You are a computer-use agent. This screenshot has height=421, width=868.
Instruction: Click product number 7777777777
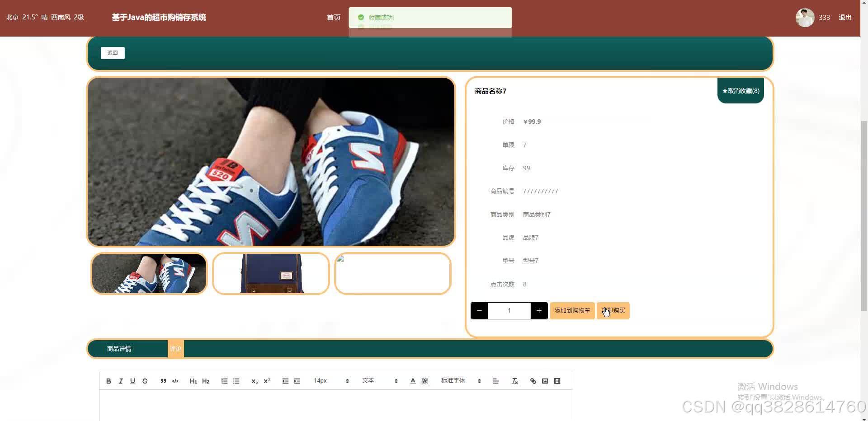(x=540, y=191)
